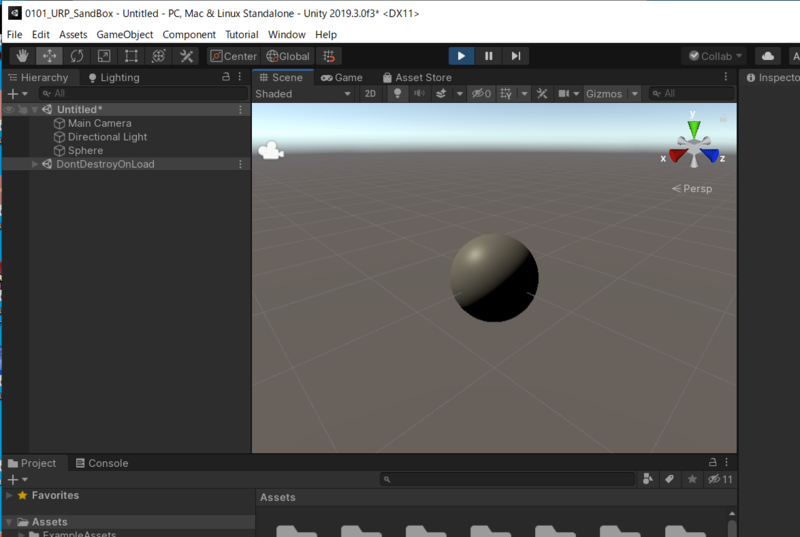Click the blue Z axis gizmo cone
Image resolution: width=800 pixels, height=537 pixels.
point(710,155)
